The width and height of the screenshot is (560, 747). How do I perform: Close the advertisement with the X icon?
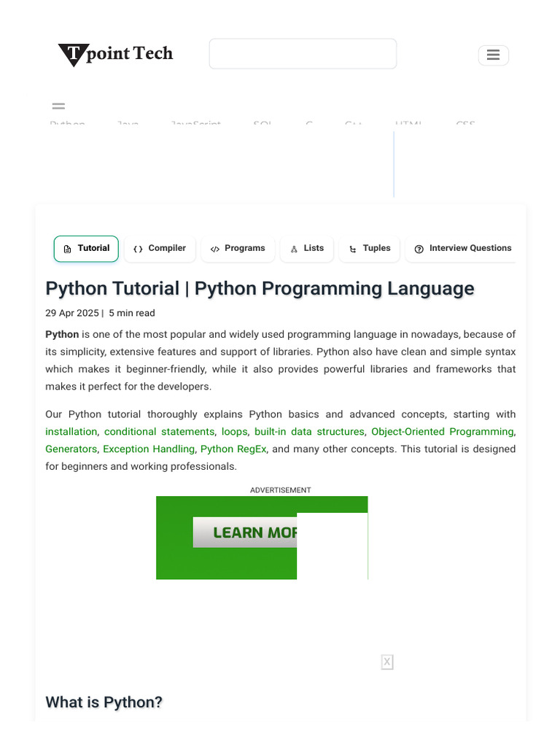coord(387,662)
